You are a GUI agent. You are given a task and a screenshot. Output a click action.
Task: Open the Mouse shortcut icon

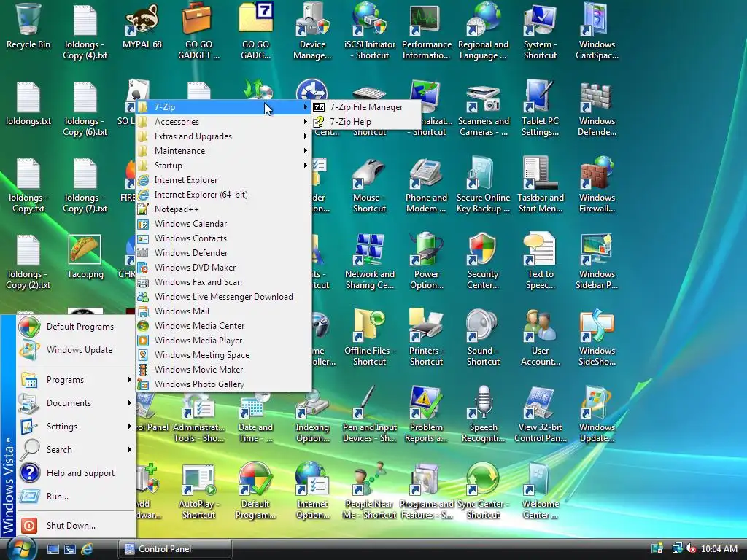pos(369,184)
